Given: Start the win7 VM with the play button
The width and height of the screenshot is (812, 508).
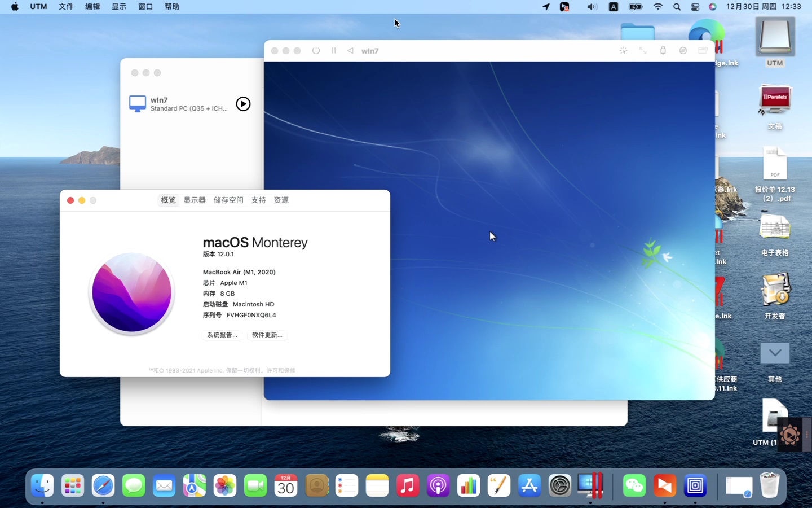Looking at the screenshot, I should pos(243,104).
